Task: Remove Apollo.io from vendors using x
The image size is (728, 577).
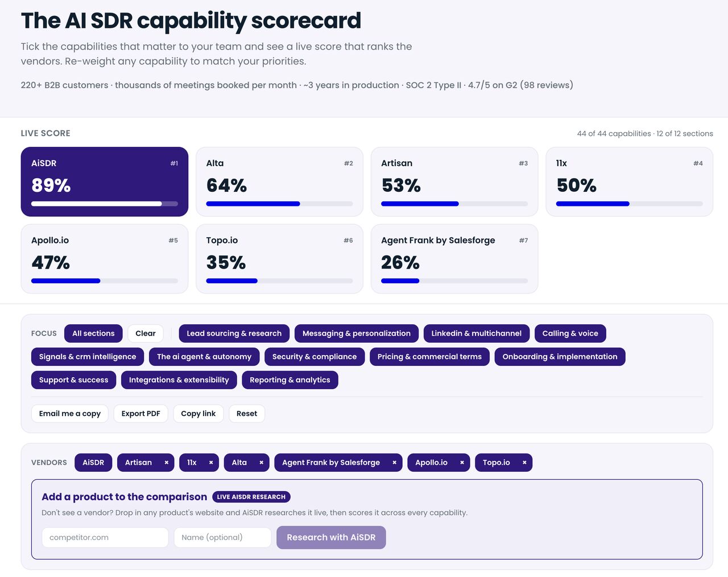Action: (x=462, y=463)
